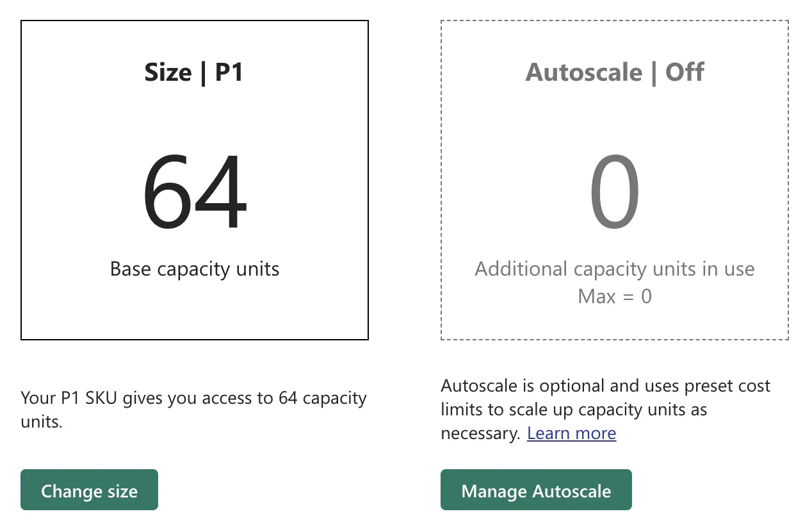Screen dimensions: 812x532
Task: Change the capacity SKU size
Action: [89, 490]
